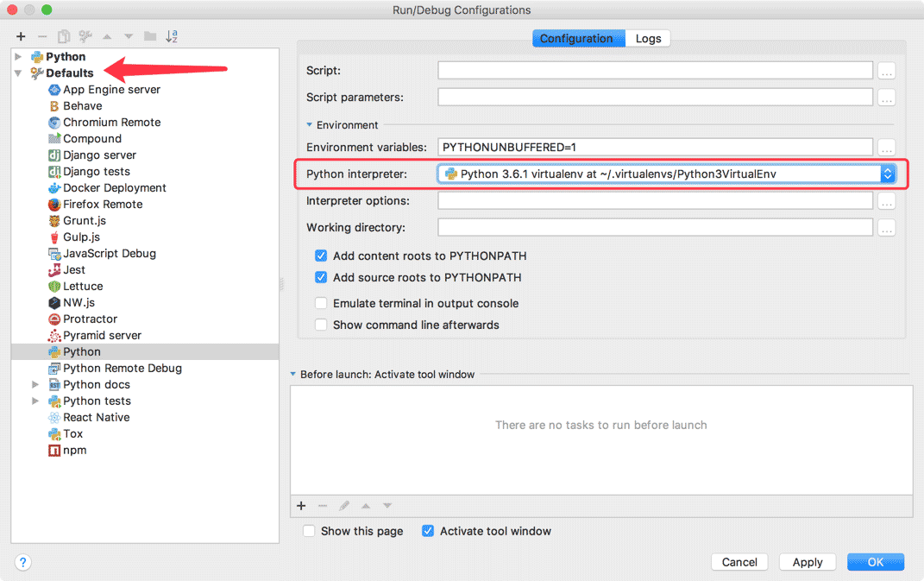924x581 pixels.
Task: Select Grunt.js default configuration
Action: coord(85,221)
